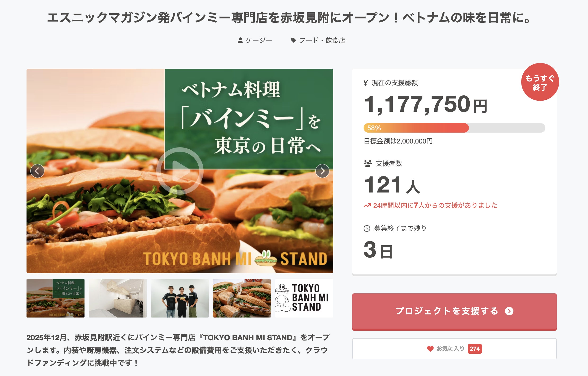Image resolution: width=588 pixels, height=376 pixels.
Task: Click the clock icon near remaining days
Action: coord(367,228)
